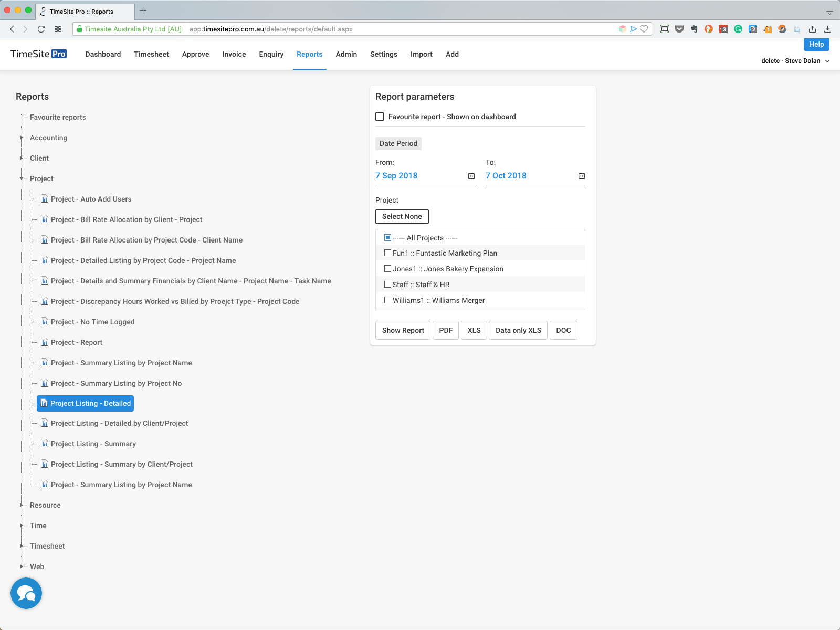840x630 pixels.
Task: Check the Fun1 Funtastic Marketing Plan box
Action: click(387, 253)
